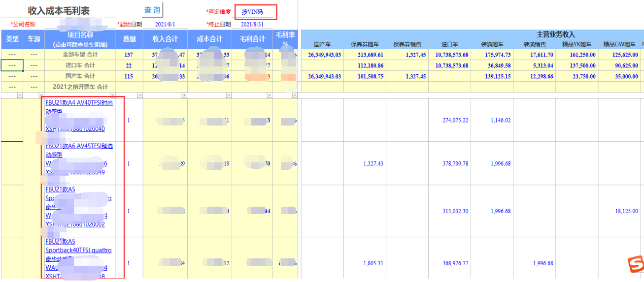The image size is (644, 282).
Task: Open the filter arrow for 车源 column
Action: click(x=41, y=95)
